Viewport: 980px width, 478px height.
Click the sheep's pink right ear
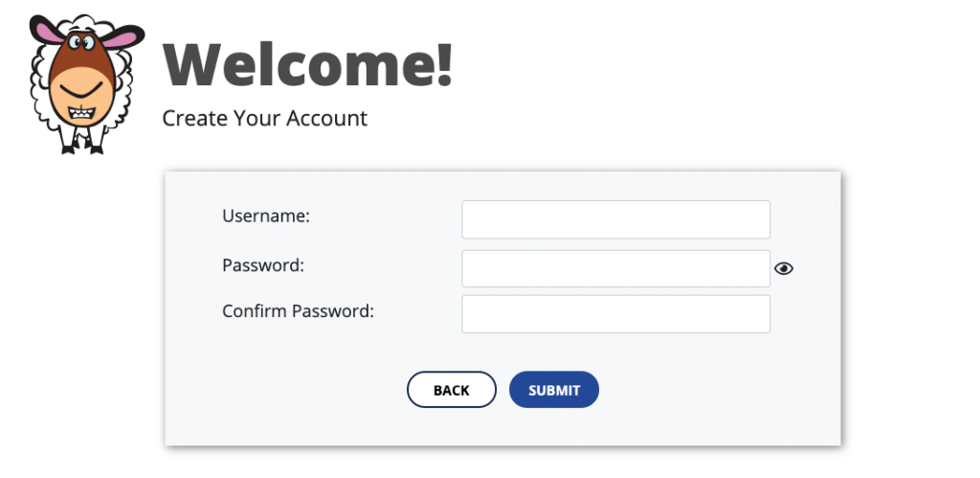click(123, 37)
